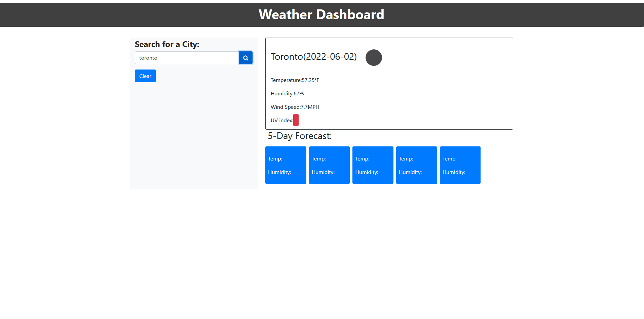Image resolution: width=644 pixels, height=319 pixels.
Task: Click the weather condition icon beside Toronto
Action: [x=373, y=57]
